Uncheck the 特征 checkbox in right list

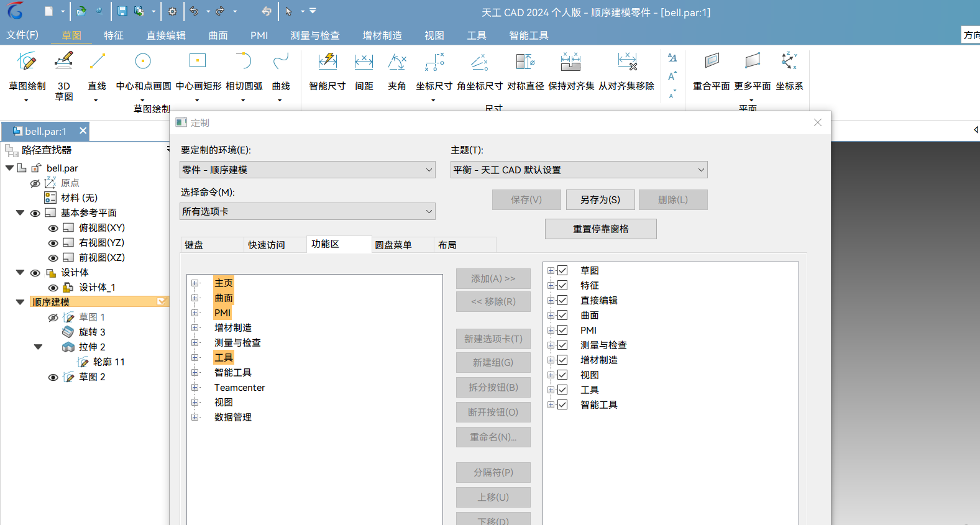coord(562,285)
